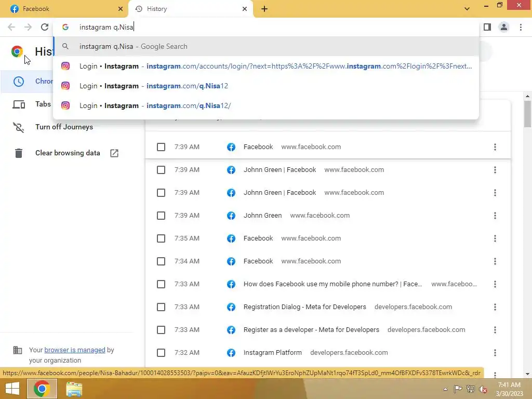Image resolution: width=532 pixels, height=399 pixels.
Task: Open more actions for second Johnn Green | Facebook
Action: click(495, 193)
